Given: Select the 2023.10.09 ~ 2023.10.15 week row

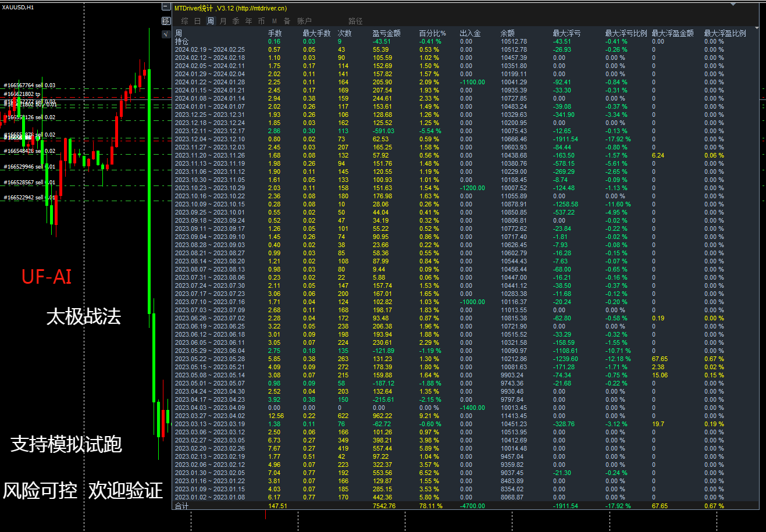Looking at the screenshot, I should 466,205.
